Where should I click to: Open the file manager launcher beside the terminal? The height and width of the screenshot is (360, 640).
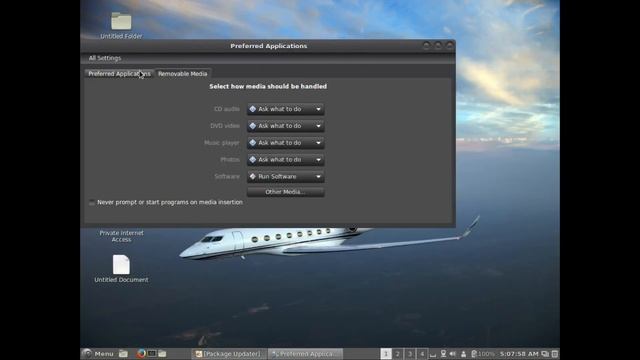click(x=162, y=353)
